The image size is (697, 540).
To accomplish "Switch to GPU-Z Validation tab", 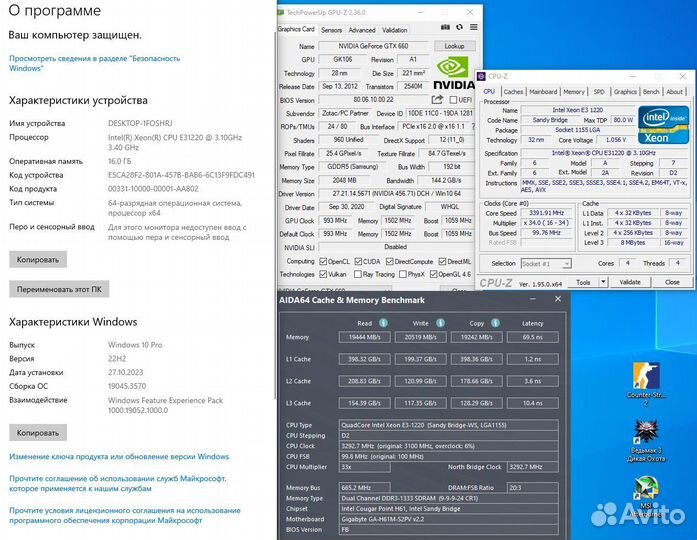I will [x=394, y=30].
